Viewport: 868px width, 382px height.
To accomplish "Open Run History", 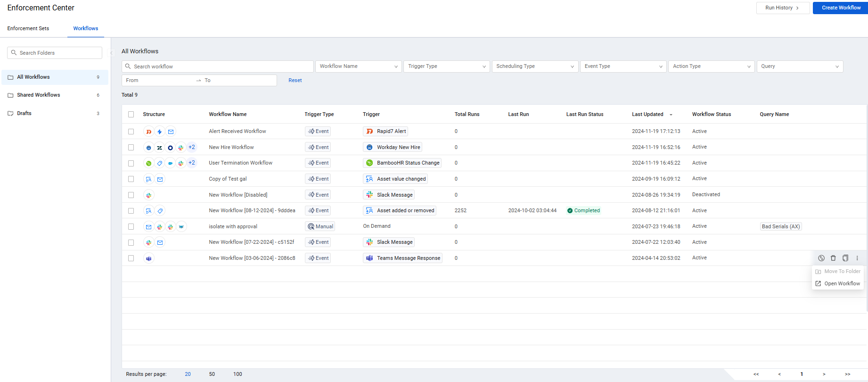I will tap(783, 8).
